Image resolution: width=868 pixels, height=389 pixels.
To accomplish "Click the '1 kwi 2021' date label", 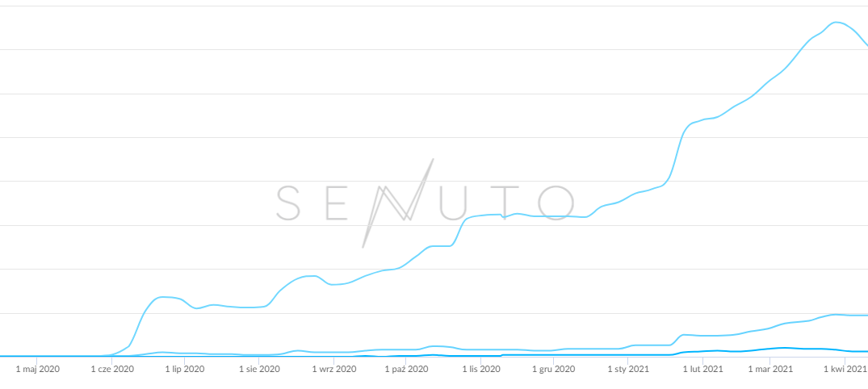I will point(845,370).
